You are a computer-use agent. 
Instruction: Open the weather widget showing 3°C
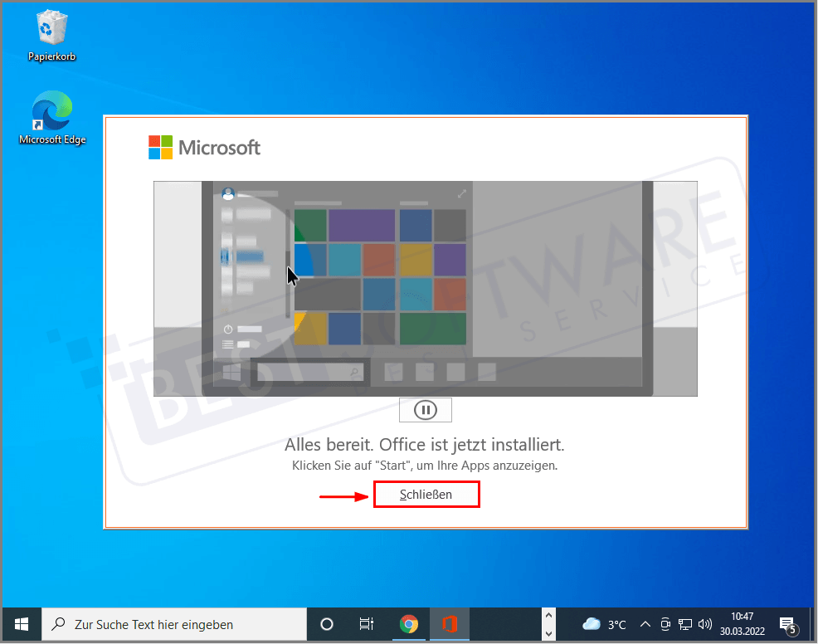click(x=604, y=624)
